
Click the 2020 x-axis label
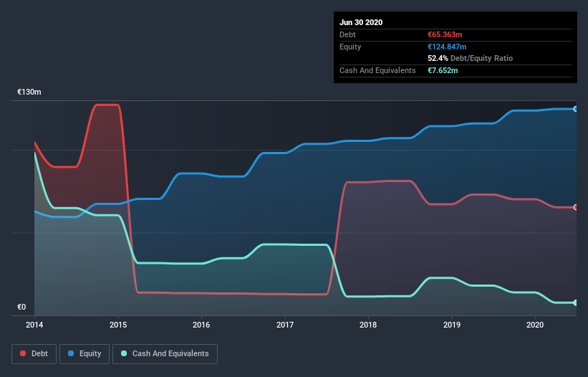535,325
